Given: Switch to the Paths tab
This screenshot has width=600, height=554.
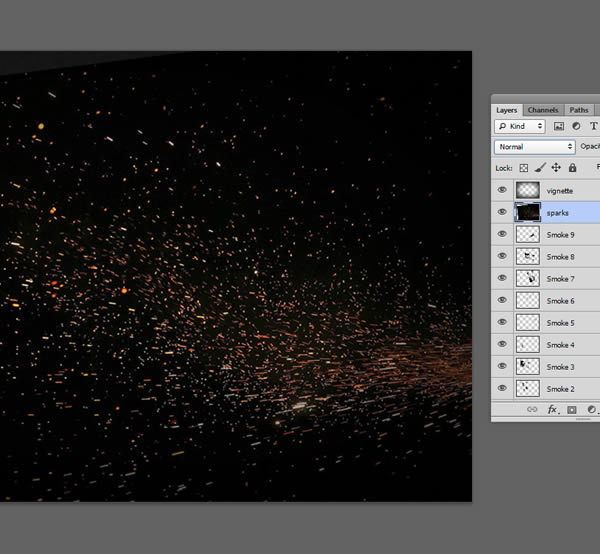Looking at the screenshot, I should 579,110.
